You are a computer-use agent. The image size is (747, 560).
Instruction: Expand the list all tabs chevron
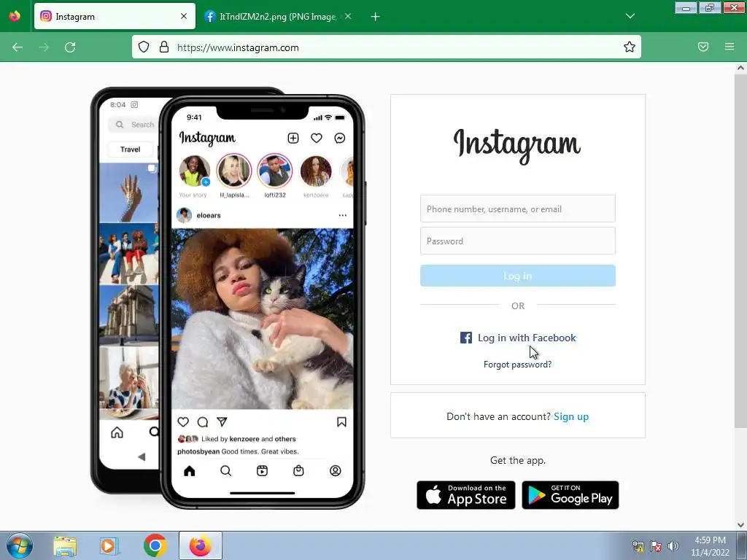point(630,16)
